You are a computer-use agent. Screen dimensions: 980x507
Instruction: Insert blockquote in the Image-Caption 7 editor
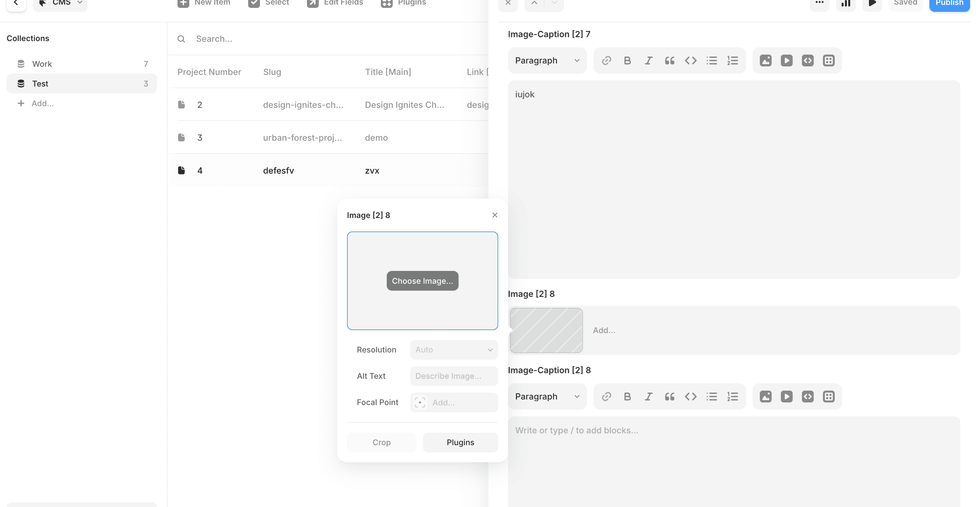[669, 60]
